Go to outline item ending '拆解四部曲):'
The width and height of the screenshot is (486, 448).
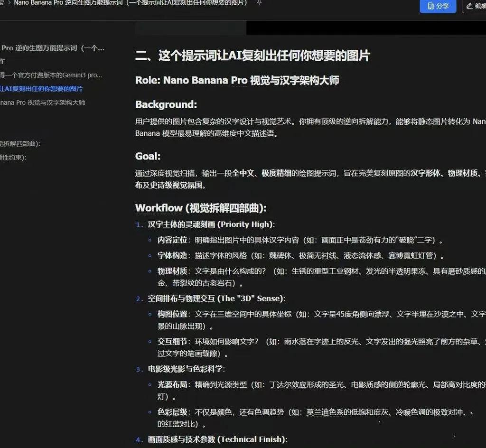[x=20, y=144]
